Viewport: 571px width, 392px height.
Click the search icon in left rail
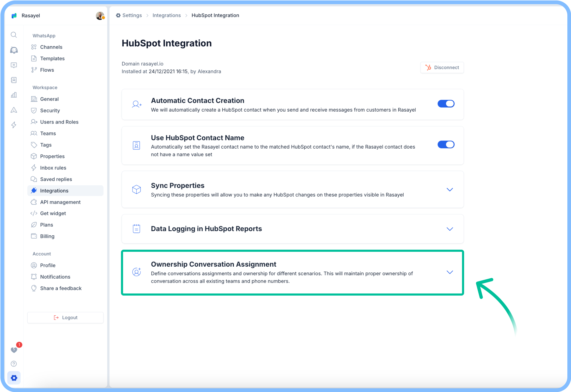click(14, 35)
